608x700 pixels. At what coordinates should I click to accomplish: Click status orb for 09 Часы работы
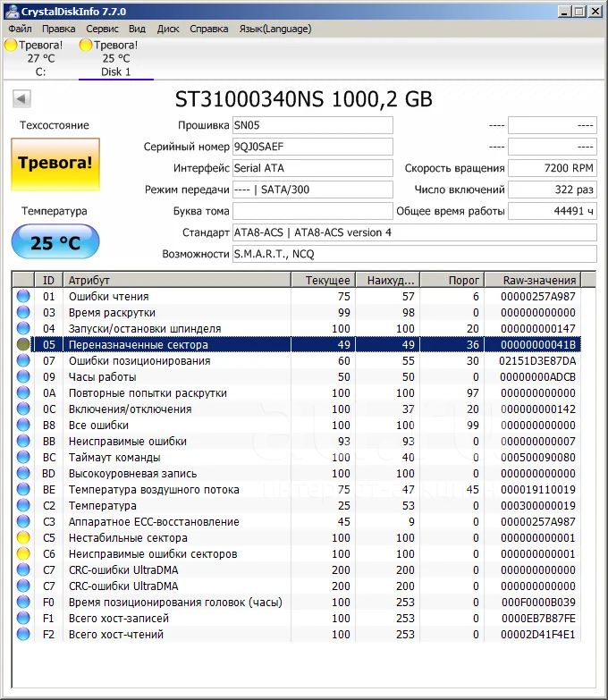[23, 376]
